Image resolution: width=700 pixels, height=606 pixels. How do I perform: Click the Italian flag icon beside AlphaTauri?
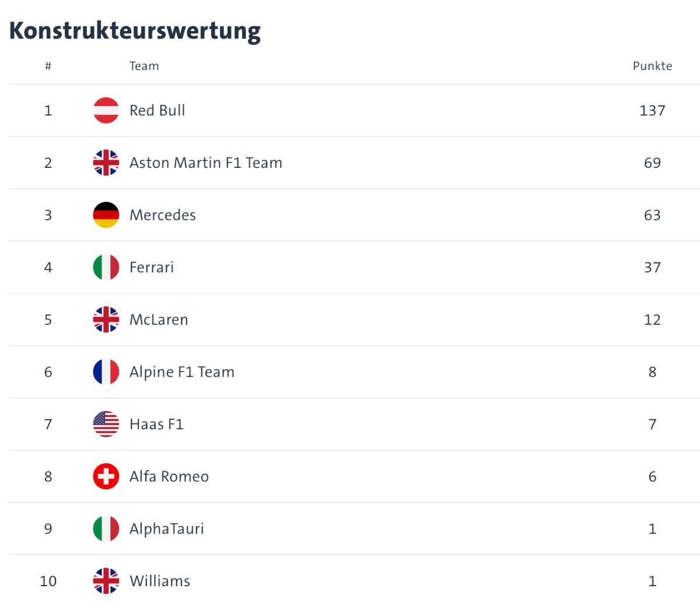point(106,529)
